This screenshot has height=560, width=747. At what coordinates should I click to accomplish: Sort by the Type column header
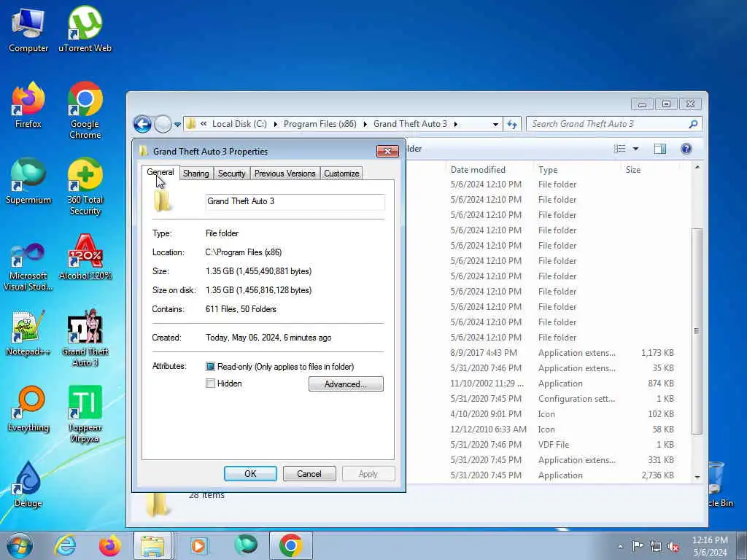(x=548, y=169)
